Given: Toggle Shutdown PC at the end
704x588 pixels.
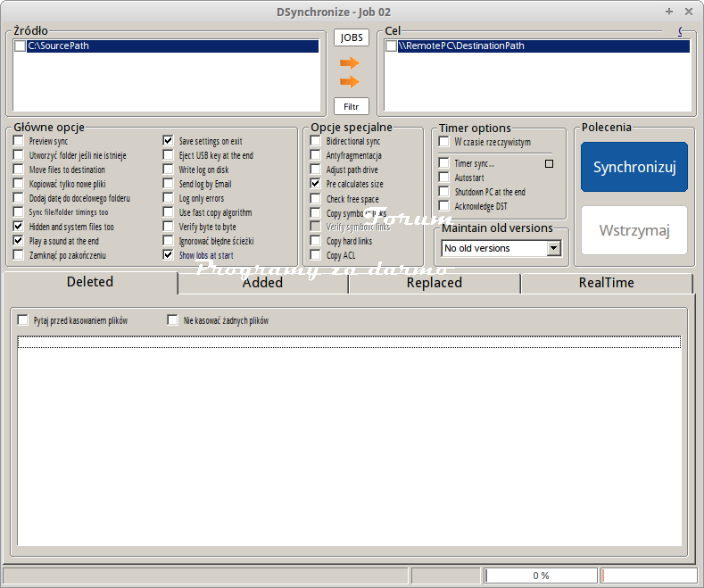Looking at the screenshot, I should (444, 192).
